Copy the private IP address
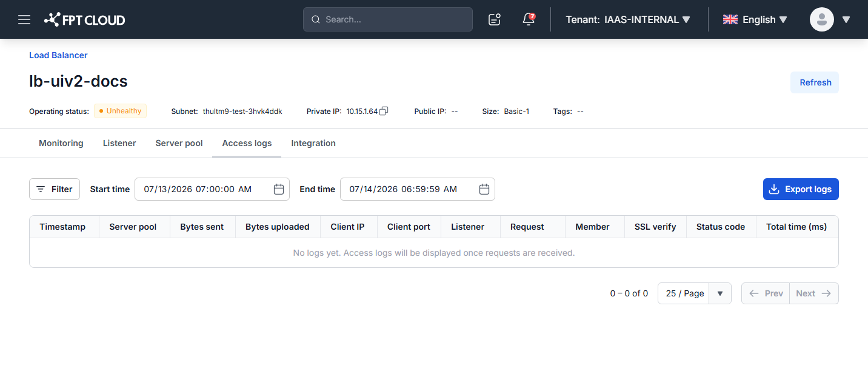Screen dimensions: 868x377 (384, 111)
